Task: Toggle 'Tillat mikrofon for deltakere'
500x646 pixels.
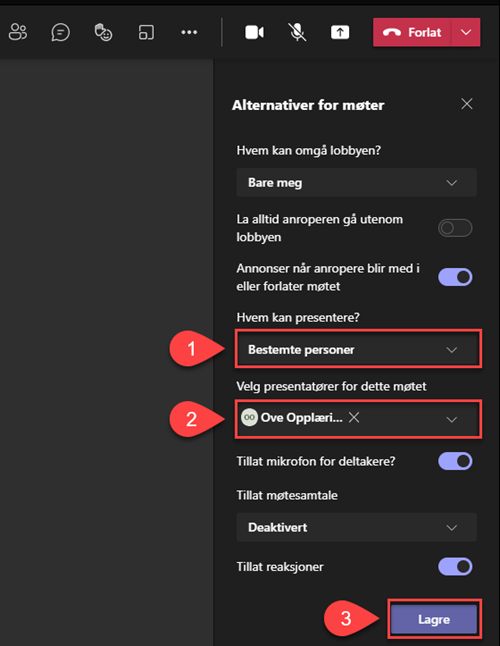Action: pyautogui.click(x=455, y=461)
